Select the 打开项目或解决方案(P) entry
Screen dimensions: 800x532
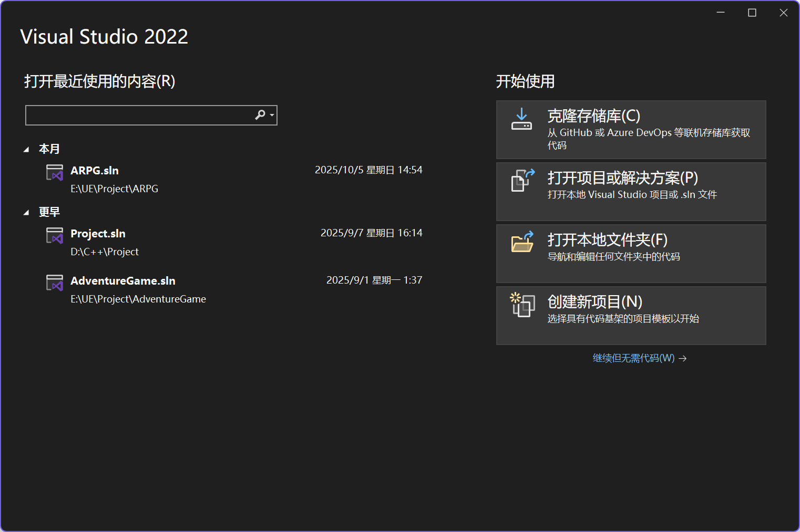click(631, 191)
